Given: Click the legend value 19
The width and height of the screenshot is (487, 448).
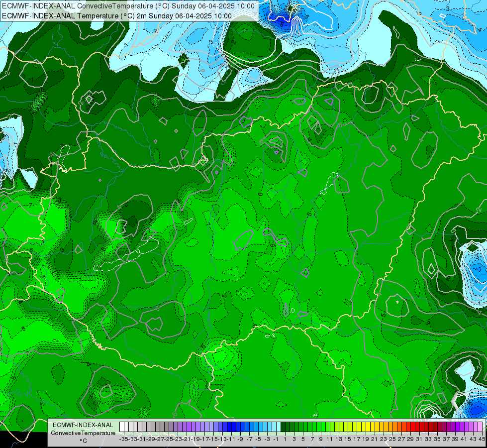Looking at the screenshot, I should pyautogui.click(x=366, y=439).
